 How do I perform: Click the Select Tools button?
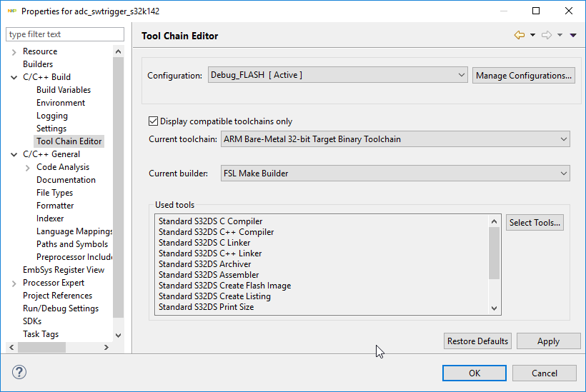(535, 223)
